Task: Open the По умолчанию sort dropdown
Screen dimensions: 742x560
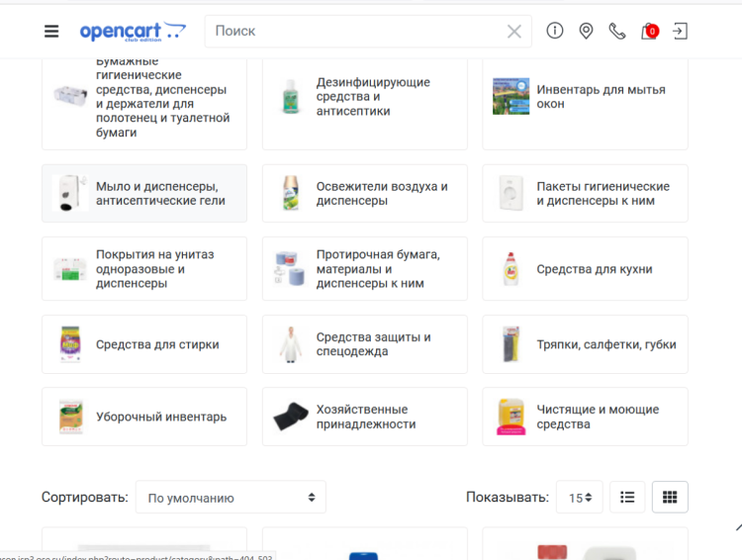Action: [x=231, y=497]
